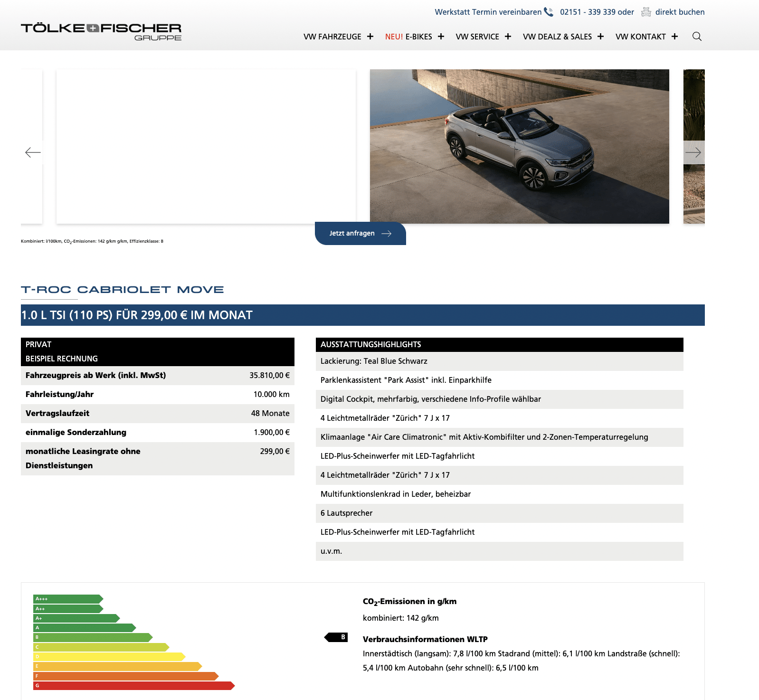The image size is (759, 700).
Task: Click the T-ROC CABRIOLET MOVE heading
Action: click(123, 290)
